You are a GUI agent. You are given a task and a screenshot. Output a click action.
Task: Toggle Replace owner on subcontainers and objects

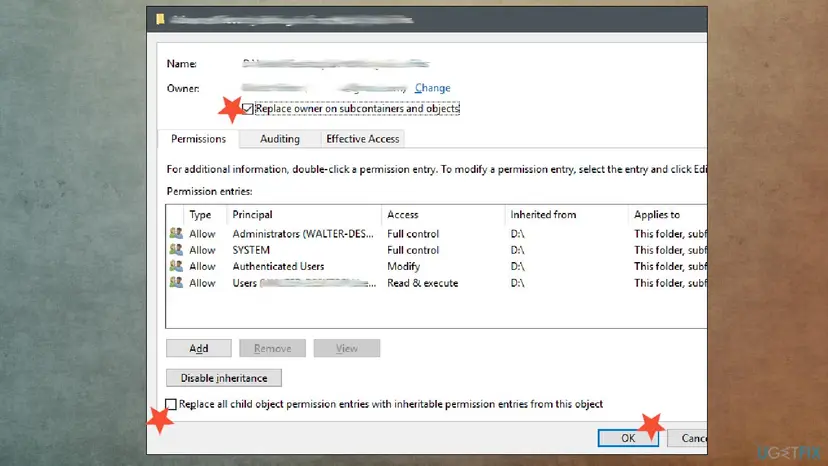(x=248, y=109)
